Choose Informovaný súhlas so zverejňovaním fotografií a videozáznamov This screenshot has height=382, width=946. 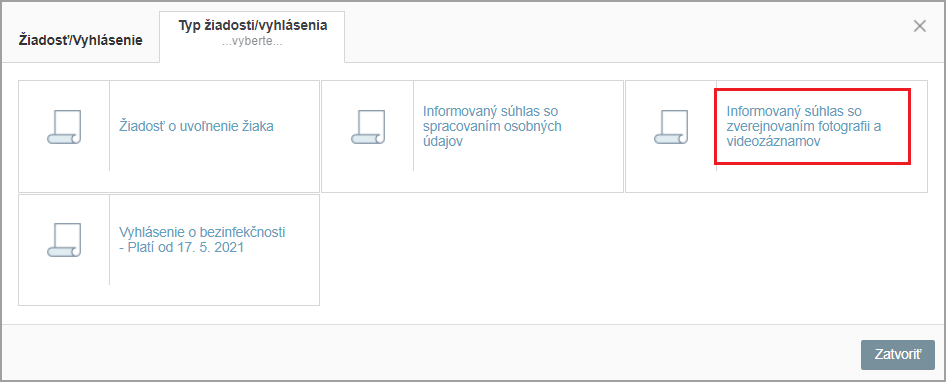pos(808,127)
